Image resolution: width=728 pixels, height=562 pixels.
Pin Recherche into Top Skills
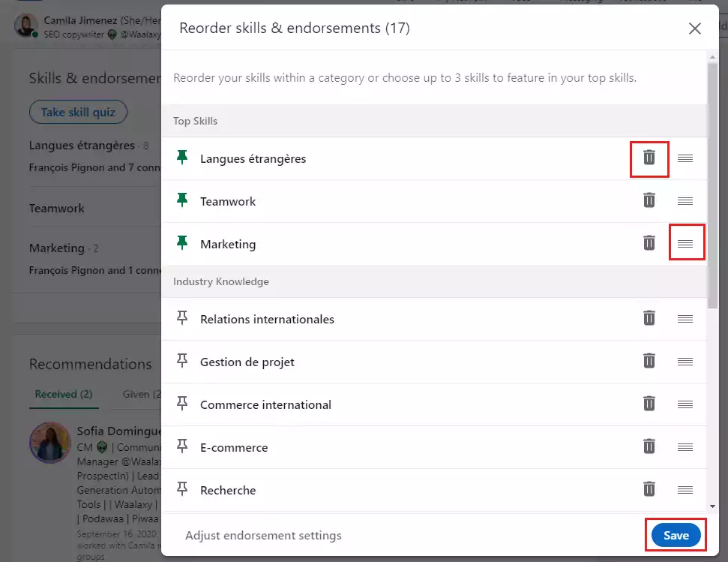click(181, 489)
